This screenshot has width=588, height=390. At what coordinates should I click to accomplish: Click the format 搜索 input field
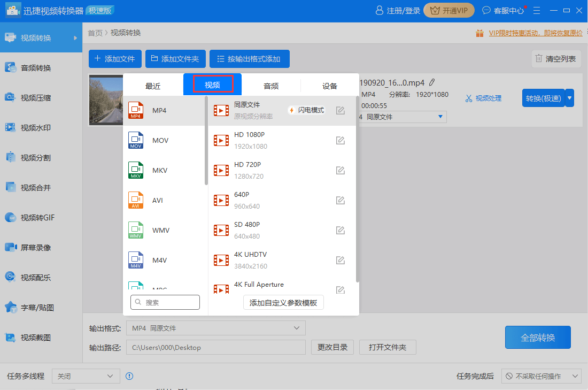tap(165, 302)
